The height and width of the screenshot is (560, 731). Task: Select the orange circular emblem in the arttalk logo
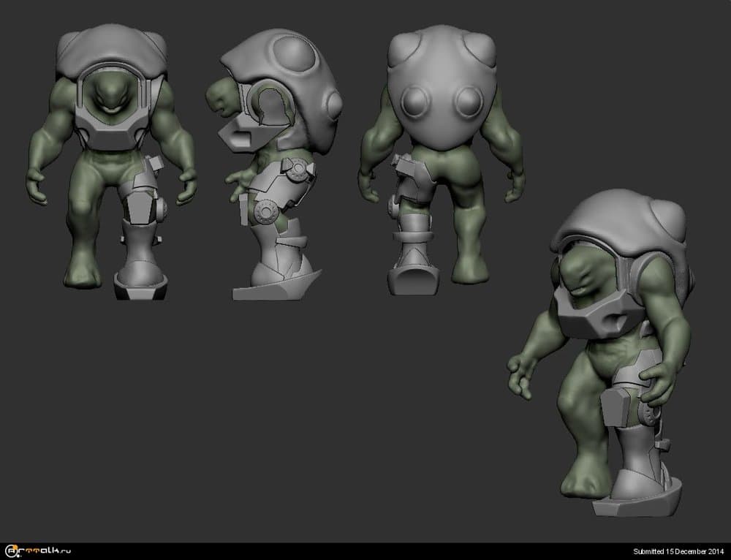pos(15,546)
